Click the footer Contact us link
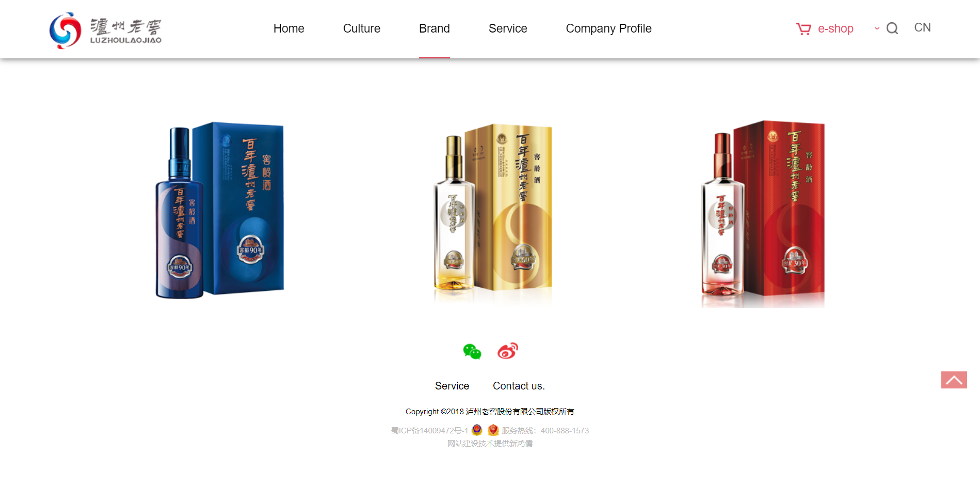The width and height of the screenshot is (980, 484). [519, 386]
